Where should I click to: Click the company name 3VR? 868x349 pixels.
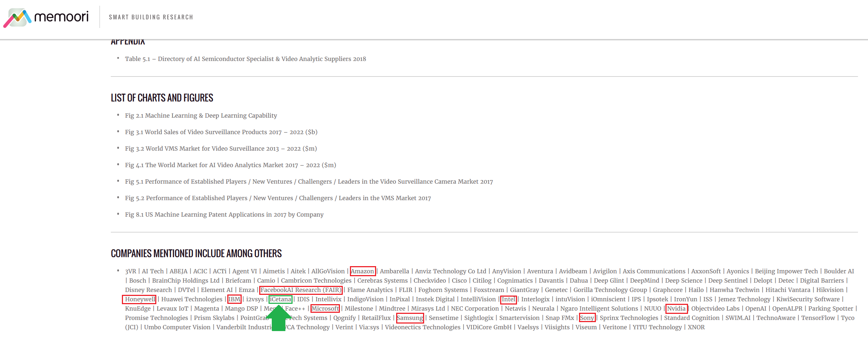click(131, 271)
